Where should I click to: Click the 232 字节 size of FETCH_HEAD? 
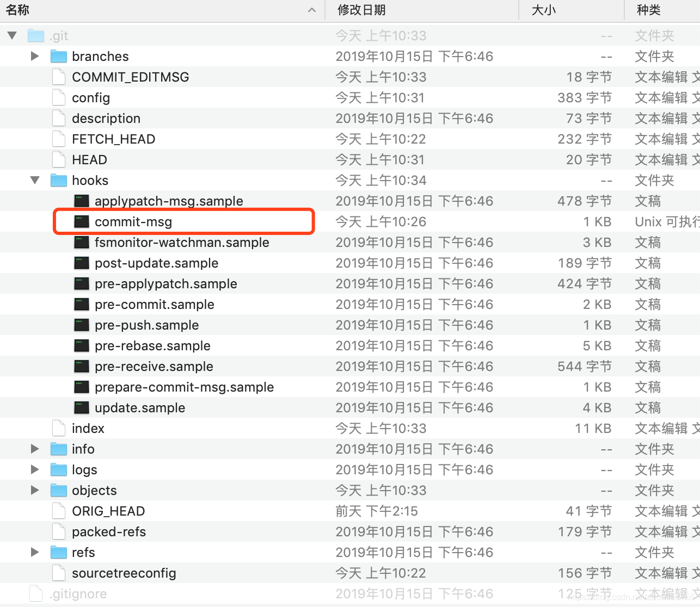click(x=585, y=139)
